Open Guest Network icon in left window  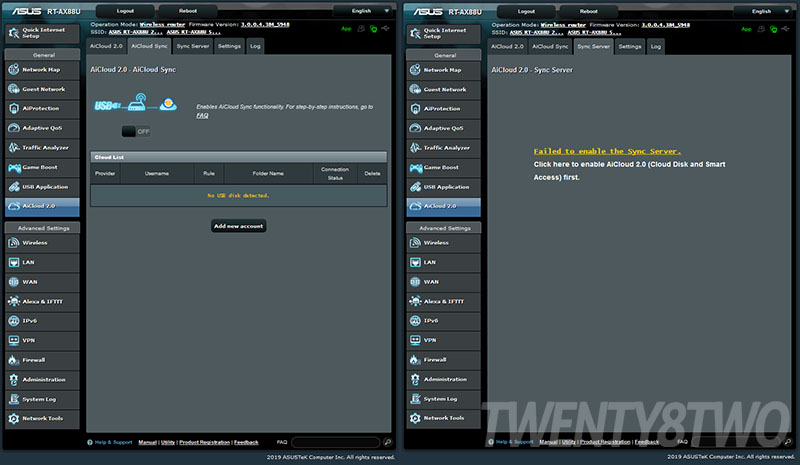pyautogui.click(x=14, y=89)
